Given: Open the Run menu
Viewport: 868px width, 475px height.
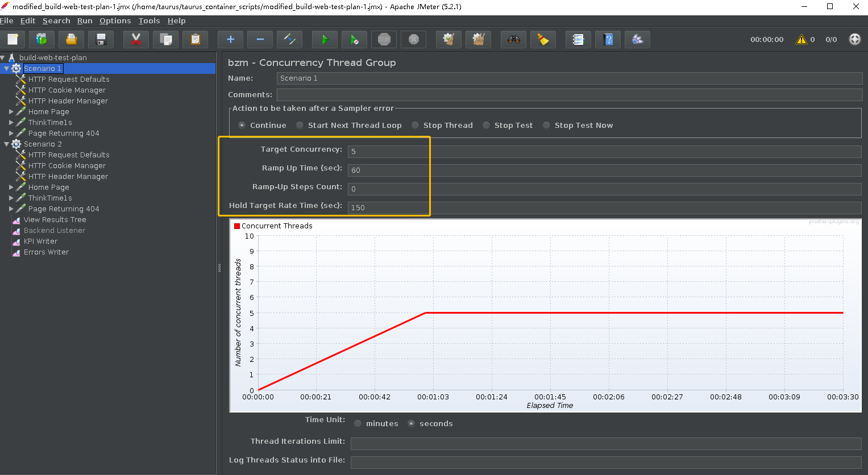Looking at the screenshot, I should pyautogui.click(x=85, y=20).
